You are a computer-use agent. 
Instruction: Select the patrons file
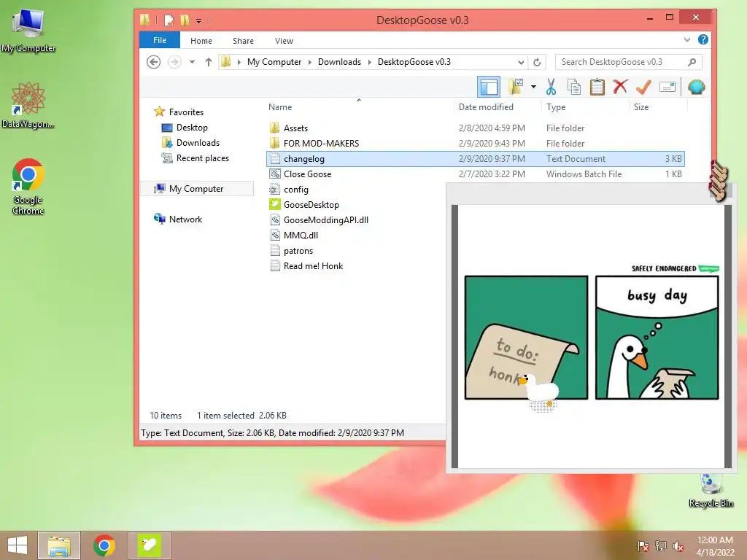coord(298,251)
